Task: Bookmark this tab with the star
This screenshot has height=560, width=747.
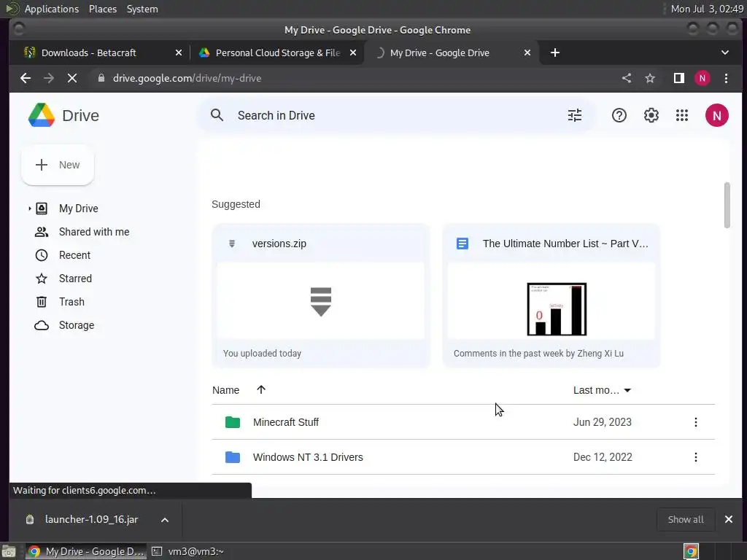Action: [650, 78]
